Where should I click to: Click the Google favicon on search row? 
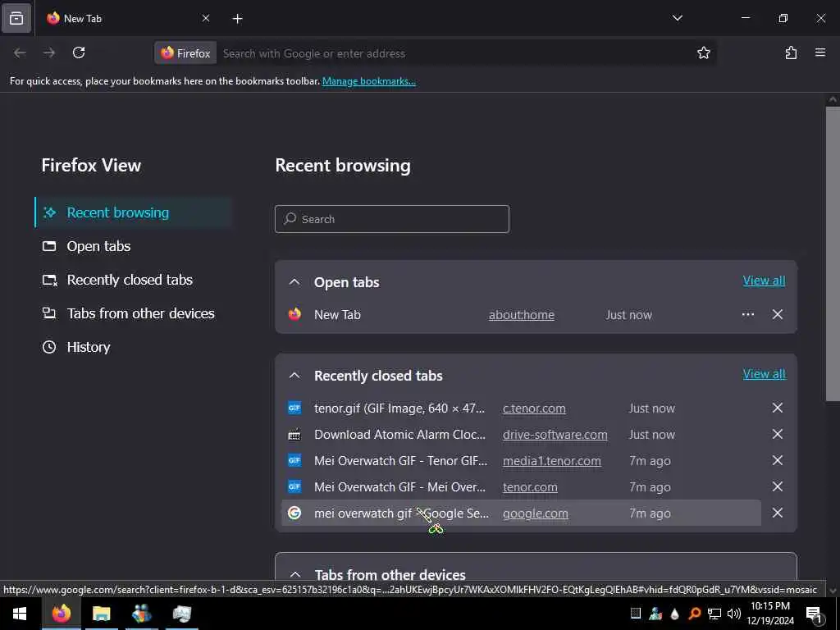[x=294, y=513]
